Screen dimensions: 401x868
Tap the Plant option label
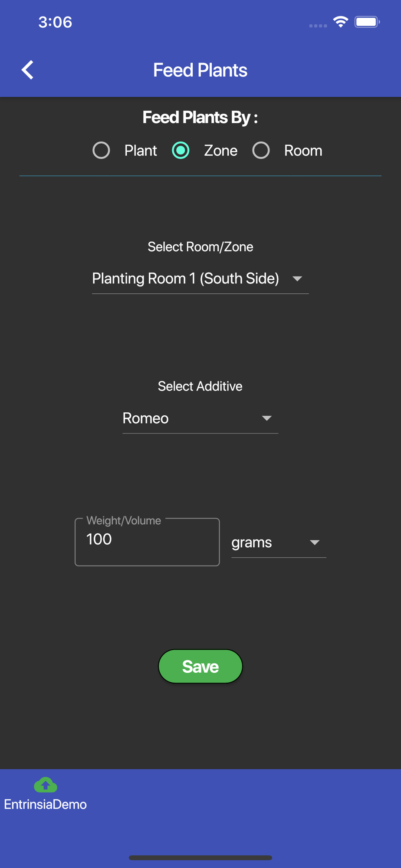click(x=141, y=151)
